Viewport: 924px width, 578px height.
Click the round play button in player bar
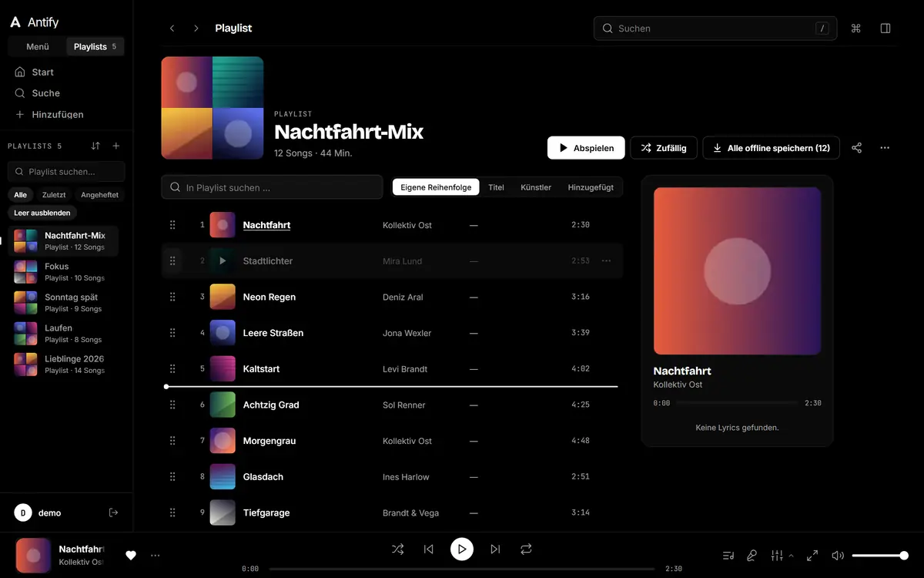[x=462, y=549]
